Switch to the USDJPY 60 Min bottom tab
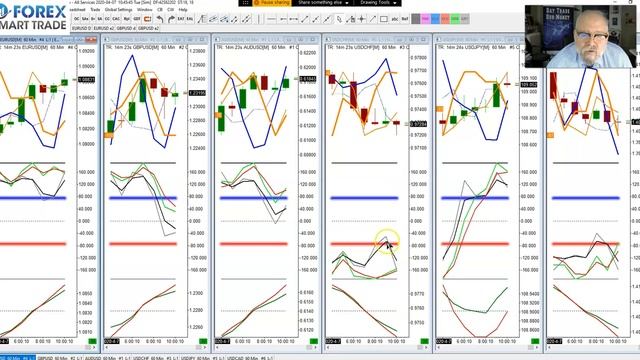 tap(203, 358)
